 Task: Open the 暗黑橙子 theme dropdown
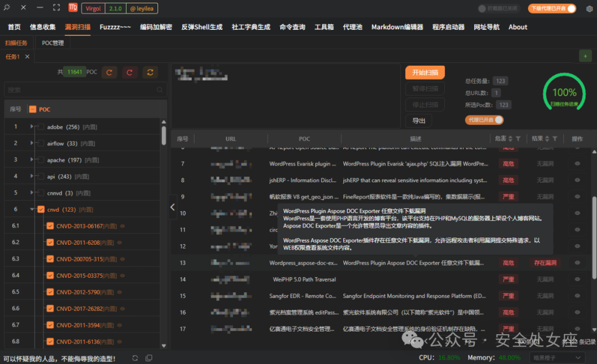(557, 357)
